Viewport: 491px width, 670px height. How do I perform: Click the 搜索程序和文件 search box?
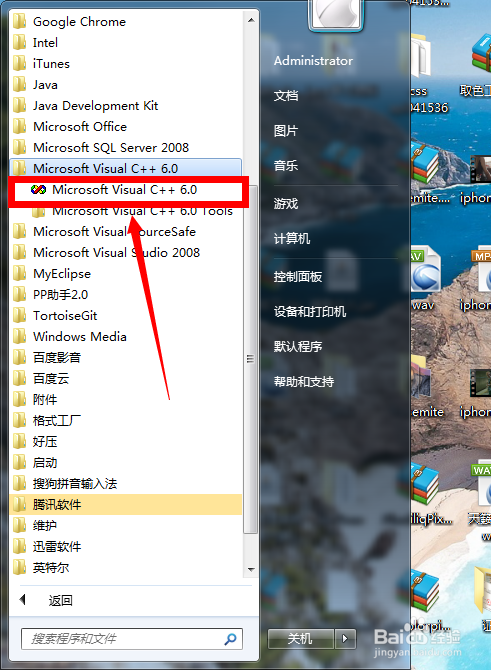[x=132, y=639]
